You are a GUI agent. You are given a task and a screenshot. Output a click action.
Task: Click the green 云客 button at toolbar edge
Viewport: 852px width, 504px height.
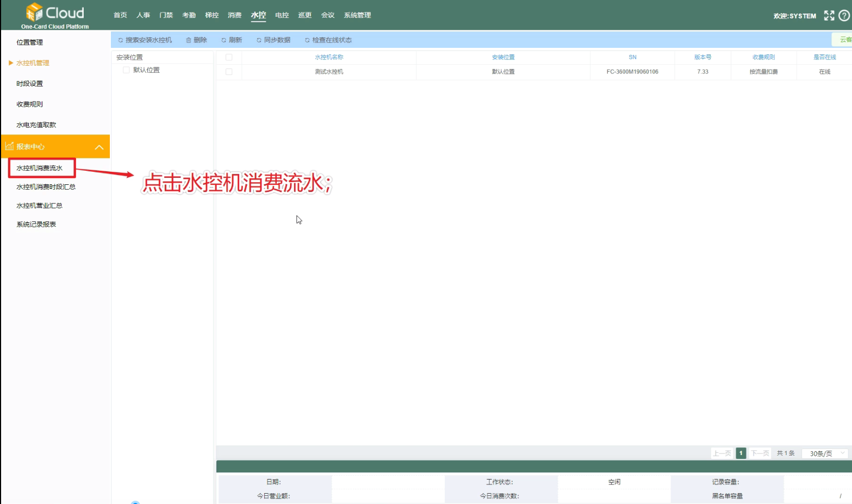click(843, 40)
